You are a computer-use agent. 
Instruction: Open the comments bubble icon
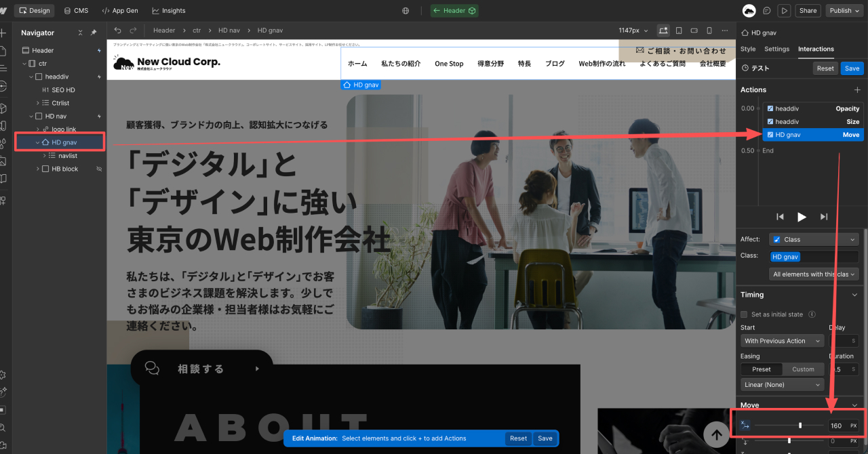point(766,11)
